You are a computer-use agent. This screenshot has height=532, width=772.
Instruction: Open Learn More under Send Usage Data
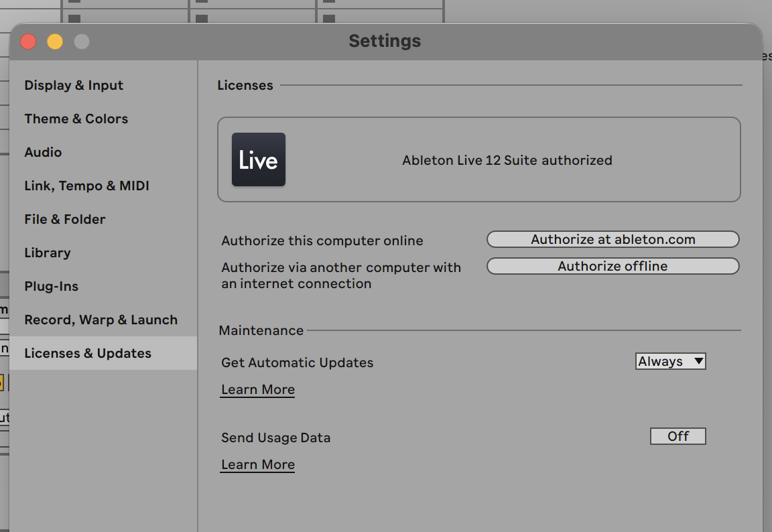click(257, 464)
